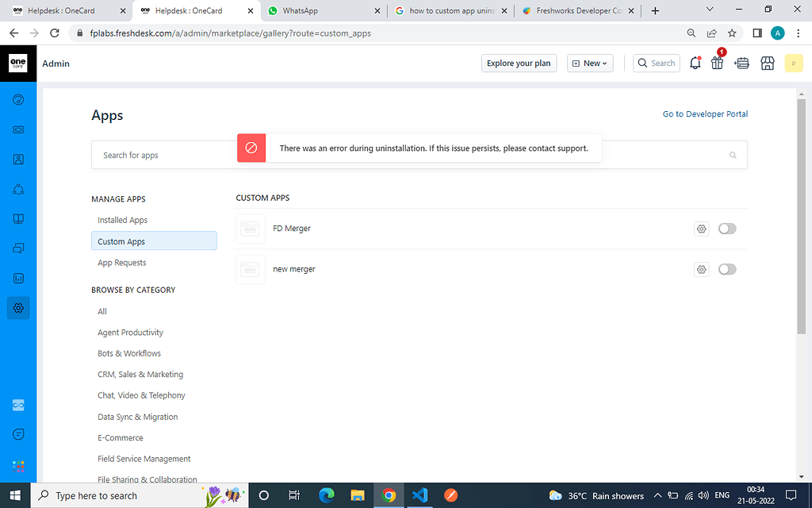This screenshot has width=812, height=508.
Task: Open the What's New gift icon
Action: pyautogui.click(x=717, y=63)
